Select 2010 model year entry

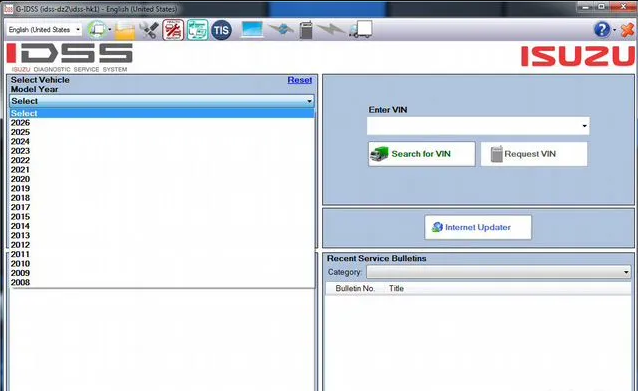pyautogui.click(x=162, y=263)
